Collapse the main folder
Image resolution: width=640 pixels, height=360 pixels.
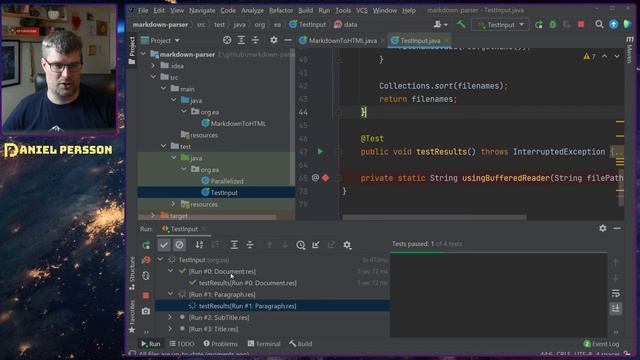(164, 89)
